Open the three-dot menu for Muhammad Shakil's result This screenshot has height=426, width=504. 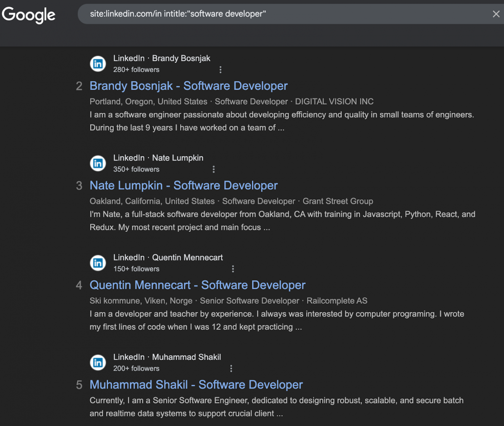click(x=231, y=368)
